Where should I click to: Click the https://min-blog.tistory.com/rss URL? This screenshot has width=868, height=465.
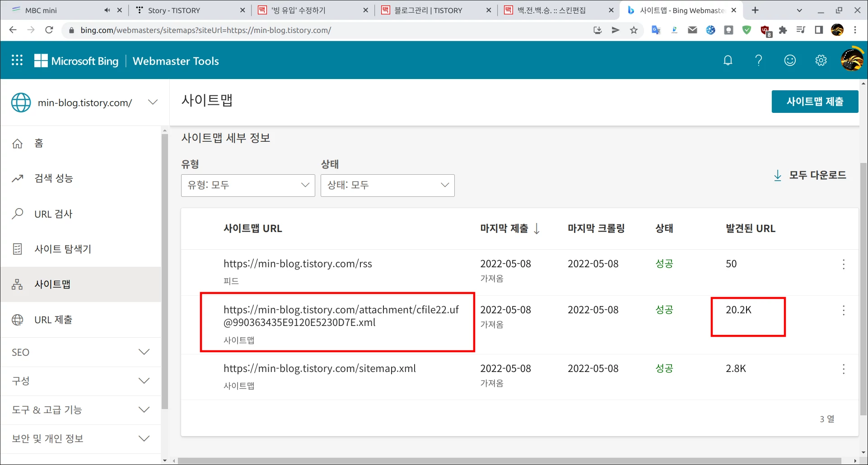pos(298,264)
